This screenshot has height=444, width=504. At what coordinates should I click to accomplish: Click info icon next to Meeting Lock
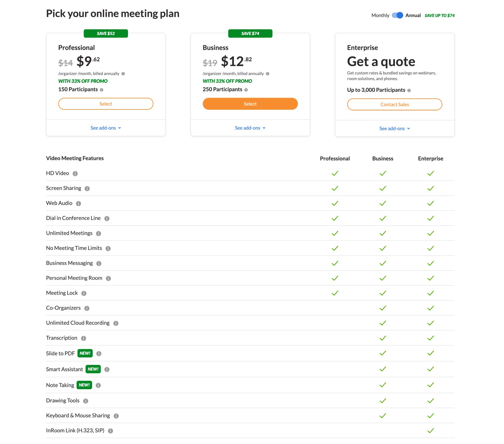point(84,293)
